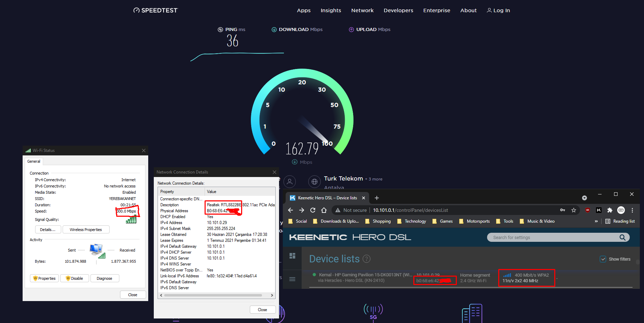The height and width of the screenshot is (323, 644).
Task: Open the Technology bookmarks folder
Action: point(412,221)
